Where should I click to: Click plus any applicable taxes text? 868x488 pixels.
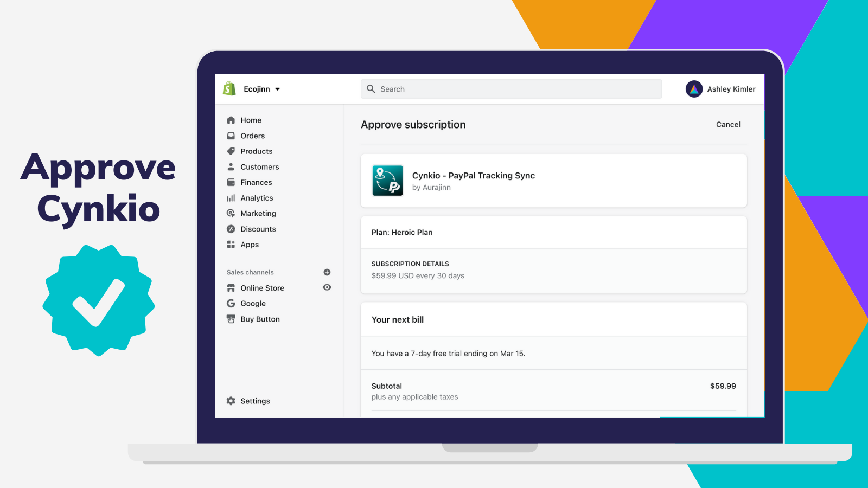pyautogui.click(x=414, y=397)
